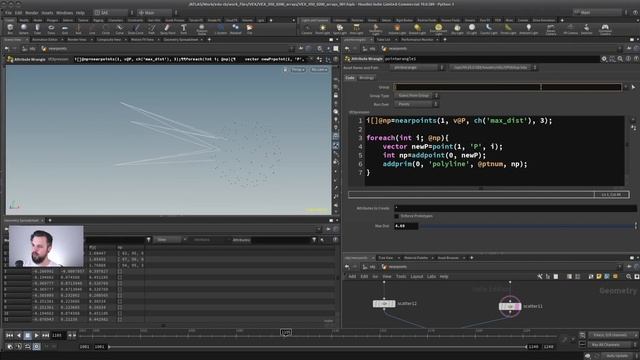The width and height of the screenshot is (640, 360).
Task: Select the Font shelf tool
Action: pos(184,29)
